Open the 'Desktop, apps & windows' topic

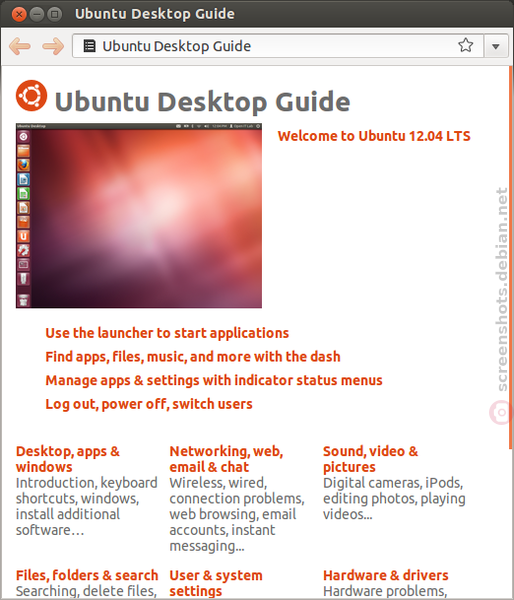(68, 459)
